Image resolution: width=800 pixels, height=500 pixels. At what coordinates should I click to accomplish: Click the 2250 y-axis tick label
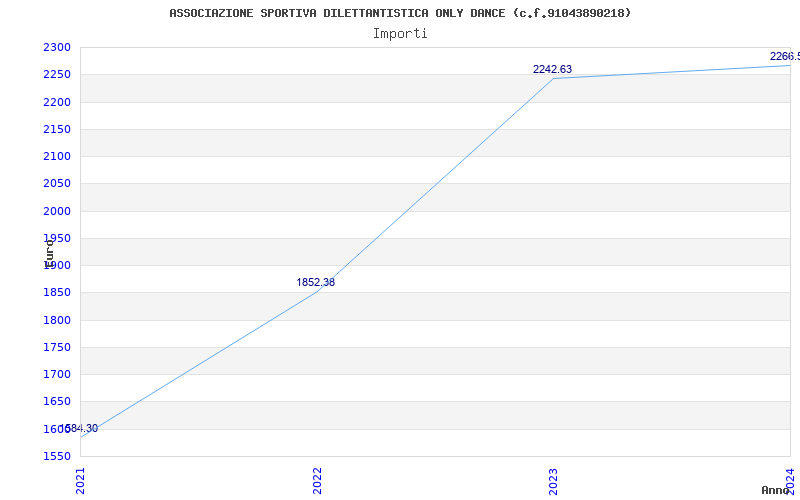pos(57,74)
